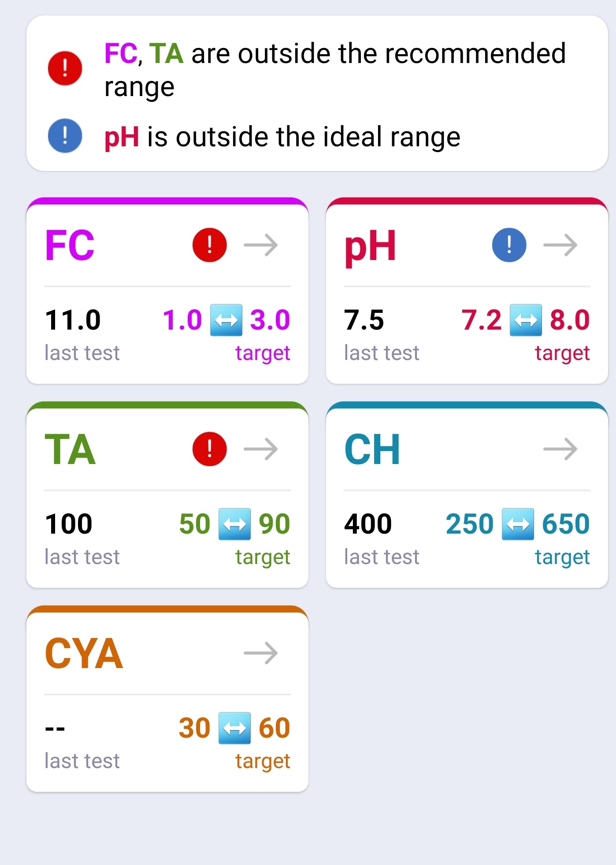Click blue info icon in summary banner

coord(65,136)
